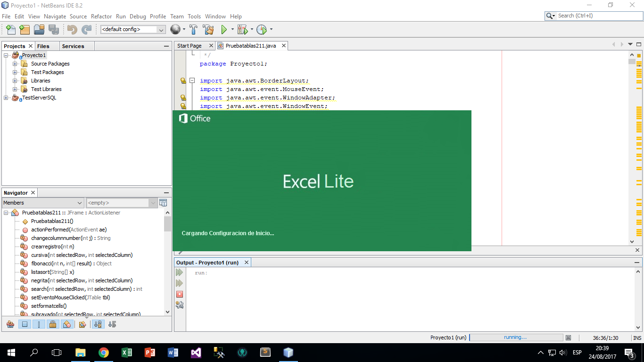Toggle Sort by Source in Navigator
The image size is (644, 362).
tap(112, 324)
